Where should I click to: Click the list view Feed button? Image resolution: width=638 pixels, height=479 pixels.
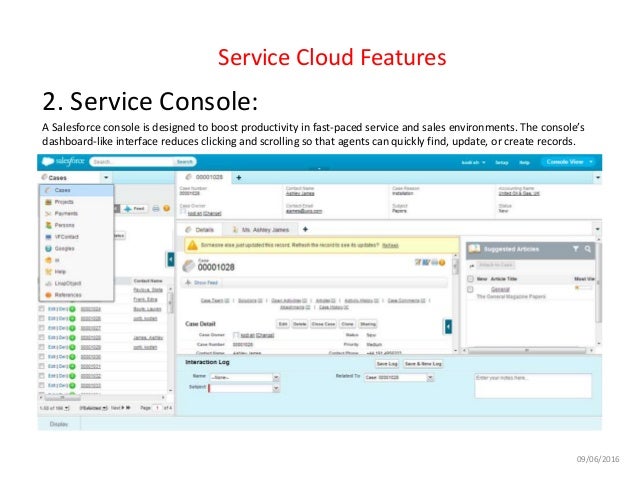(135, 209)
